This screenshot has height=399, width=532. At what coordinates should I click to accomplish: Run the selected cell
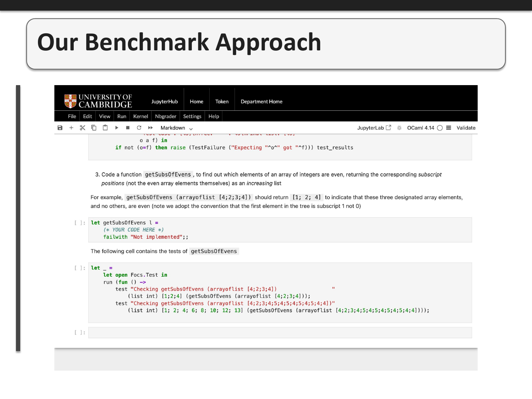coord(117,128)
